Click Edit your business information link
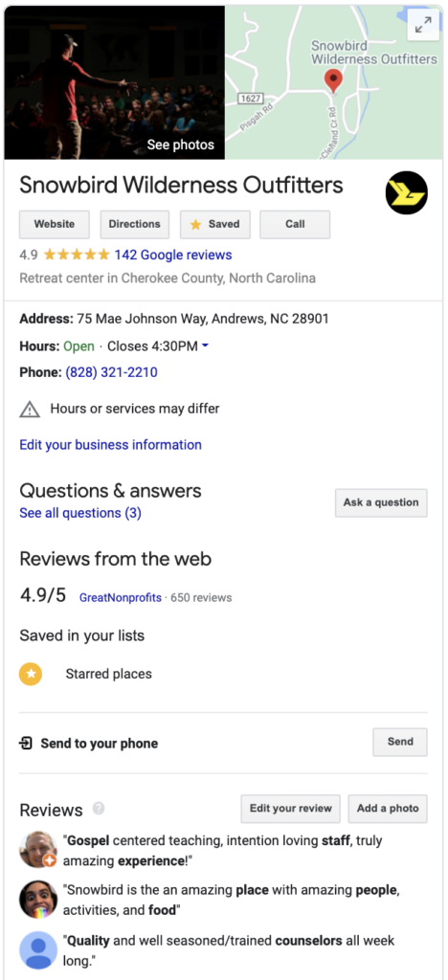This screenshot has width=448, height=980. pyautogui.click(x=111, y=445)
